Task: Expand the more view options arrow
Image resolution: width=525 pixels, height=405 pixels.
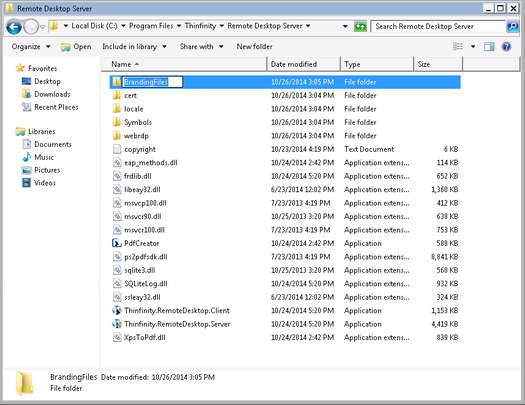Action: point(473,47)
